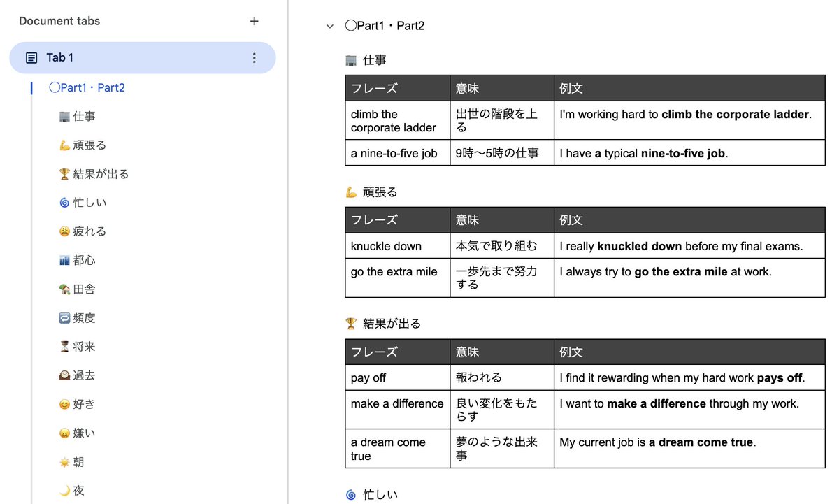
Task: Collapse the Part1・Part2 section chevron
Action: [329, 25]
